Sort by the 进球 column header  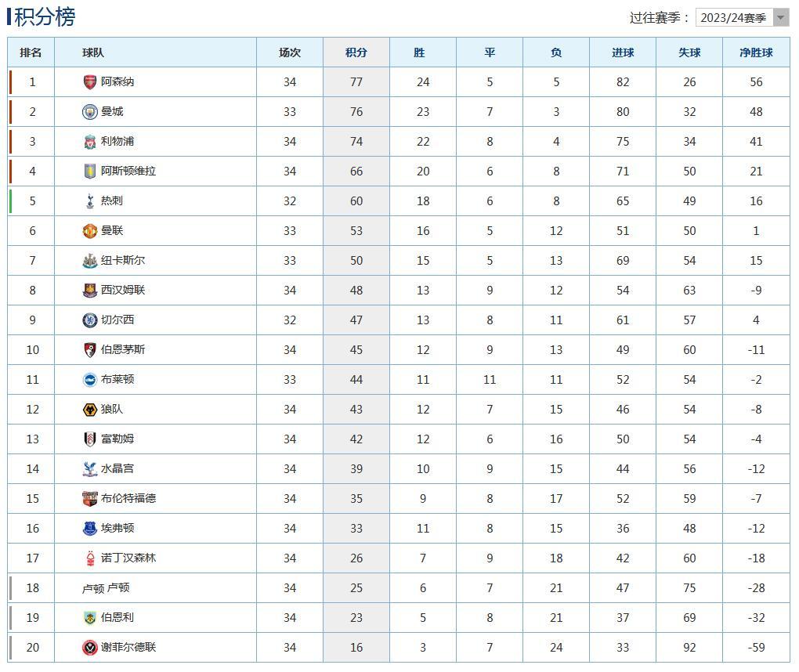point(623,52)
